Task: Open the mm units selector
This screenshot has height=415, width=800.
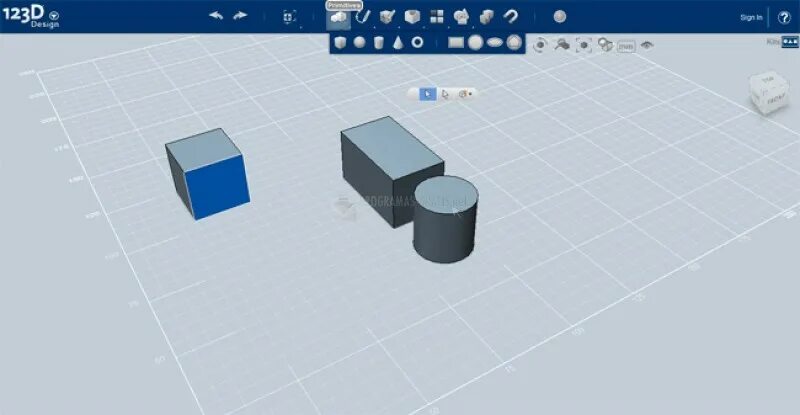Action: click(626, 46)
